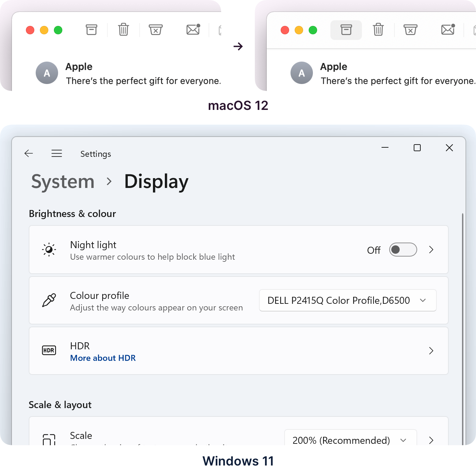476x476 pixels.
Task: Open Apple message preview line in right Mail window
Action: point(398,81)
